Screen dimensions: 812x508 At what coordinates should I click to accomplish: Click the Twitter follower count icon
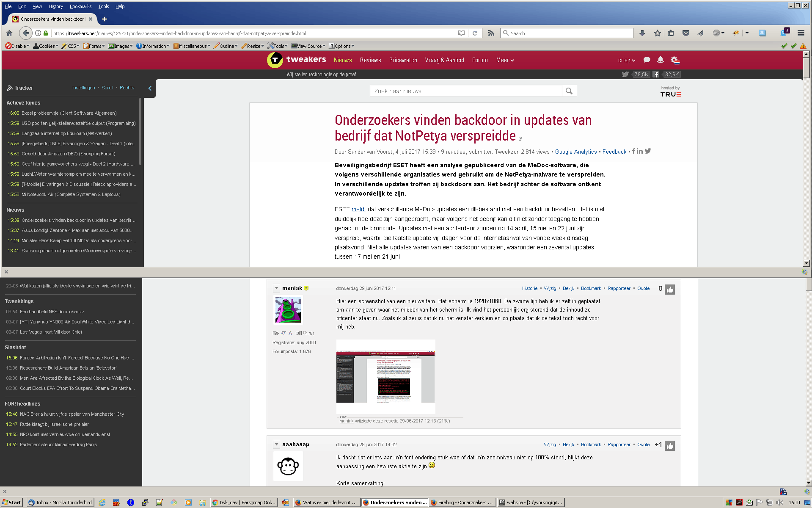point(625,75)
